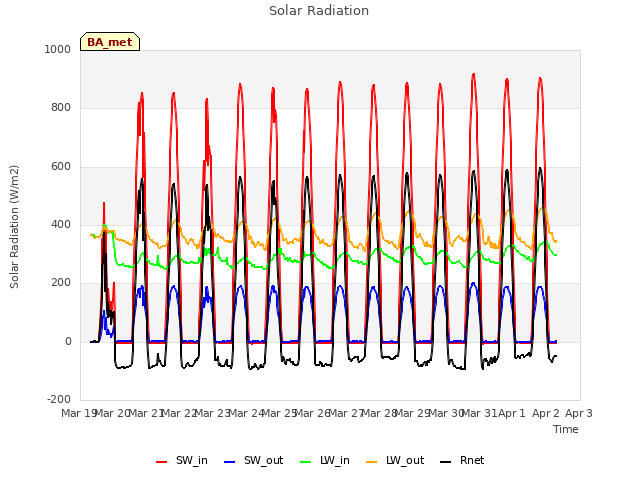
Task: Click the 800 y-axis tick label
Action: (x=61, y=108)
